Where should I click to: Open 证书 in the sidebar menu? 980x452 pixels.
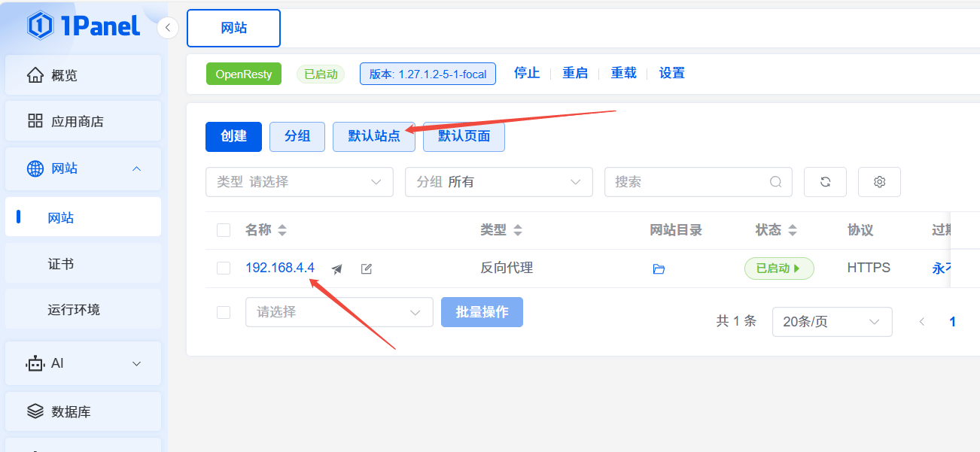coord(61,264)
